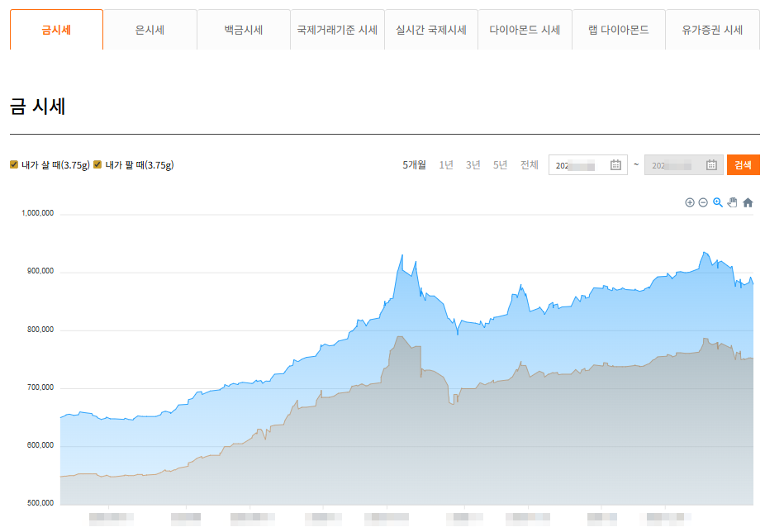Select the 1년 period link

point(446,164)
